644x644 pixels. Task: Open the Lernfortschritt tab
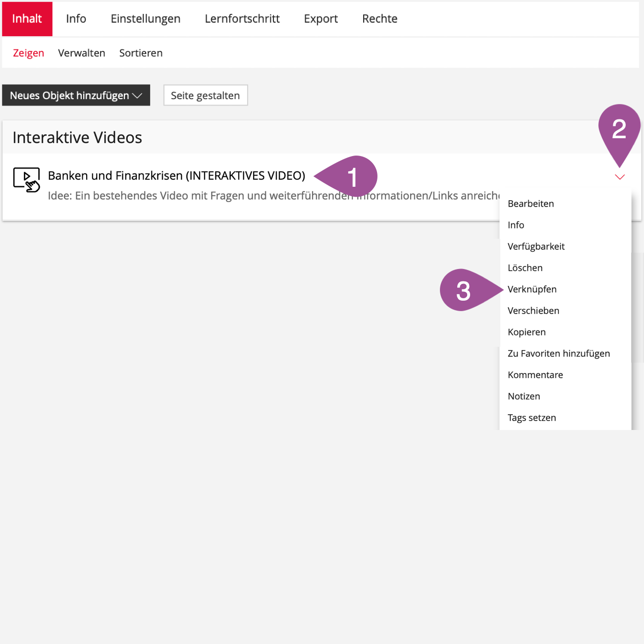click(242, 19)
